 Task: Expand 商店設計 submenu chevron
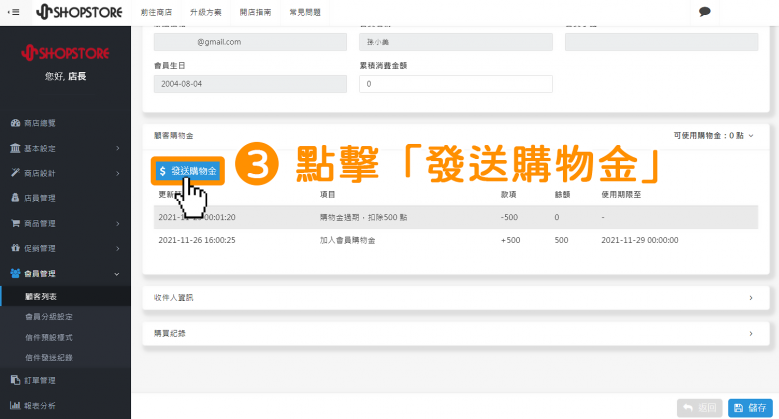pyautogui.click(x=118, y=173)
